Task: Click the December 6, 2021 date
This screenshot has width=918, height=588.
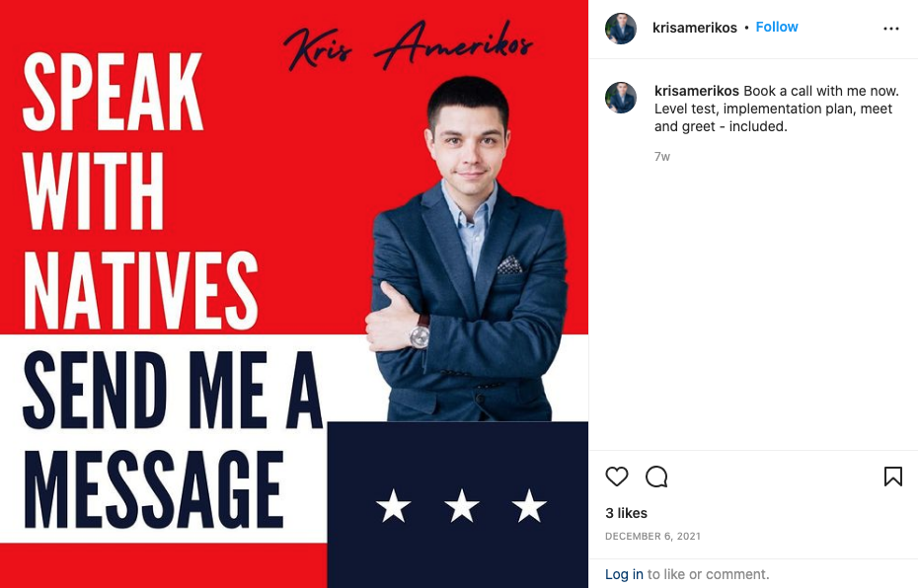Action: [x=652, y=536]
